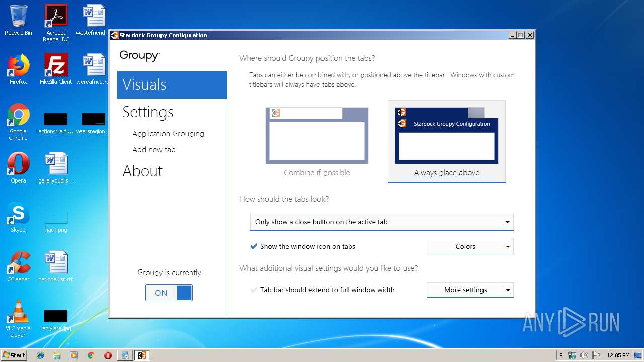
Task: Minimize the Groupy Configuration window
Action: [x=512, y=35]
